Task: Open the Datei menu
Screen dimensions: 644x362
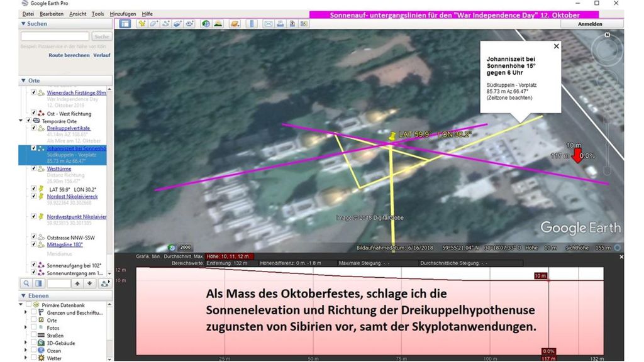Action: point(28,14)
